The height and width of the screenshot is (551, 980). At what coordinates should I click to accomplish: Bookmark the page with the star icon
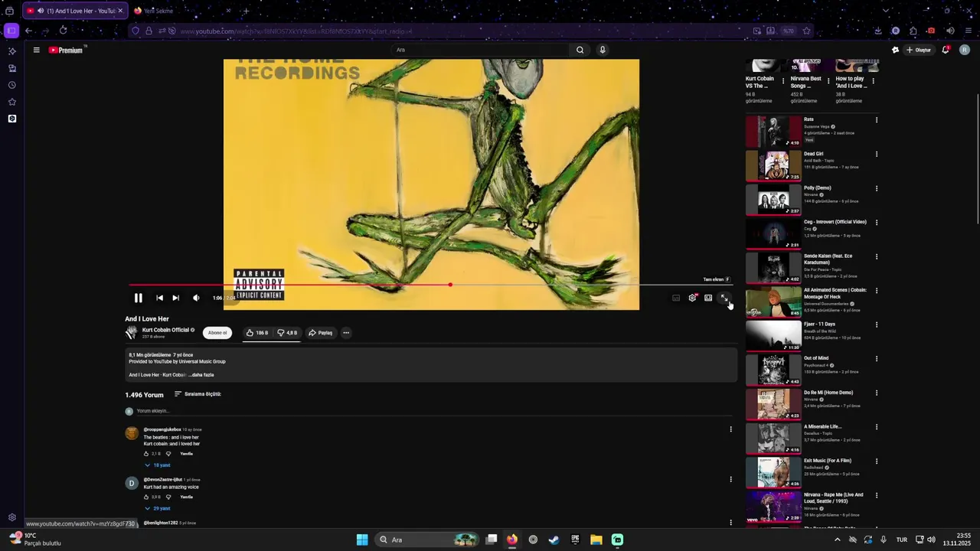tap(806, 31)
